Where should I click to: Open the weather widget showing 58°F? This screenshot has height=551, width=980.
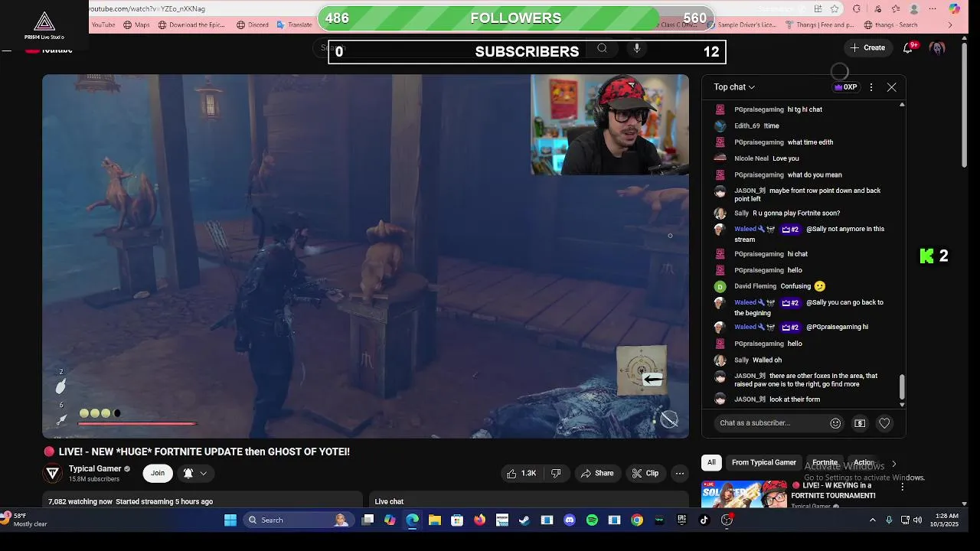point(25,520)
